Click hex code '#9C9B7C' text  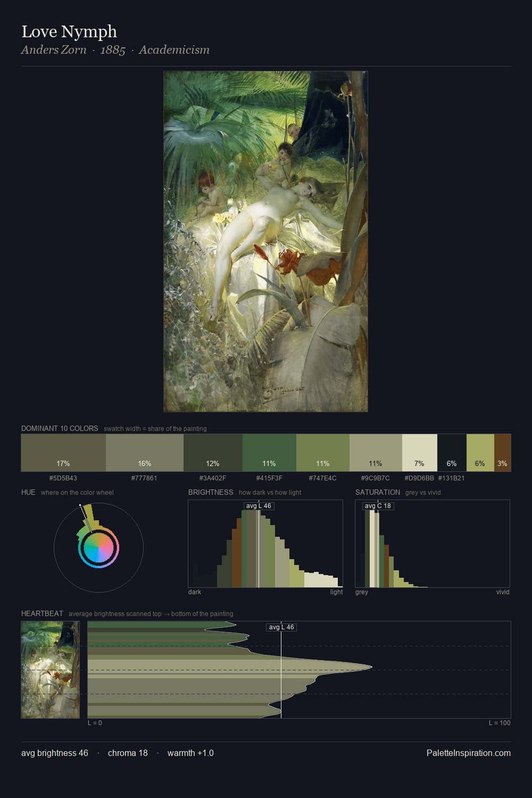coord(376,478)
